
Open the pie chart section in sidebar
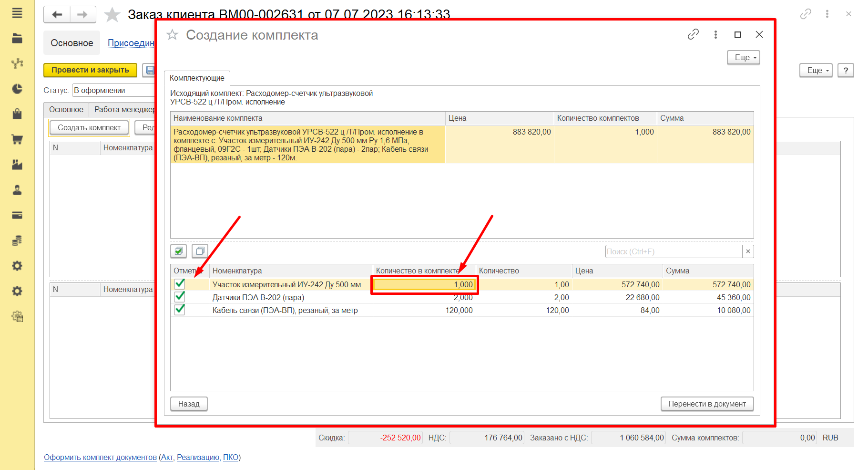(x=17, y=89)
